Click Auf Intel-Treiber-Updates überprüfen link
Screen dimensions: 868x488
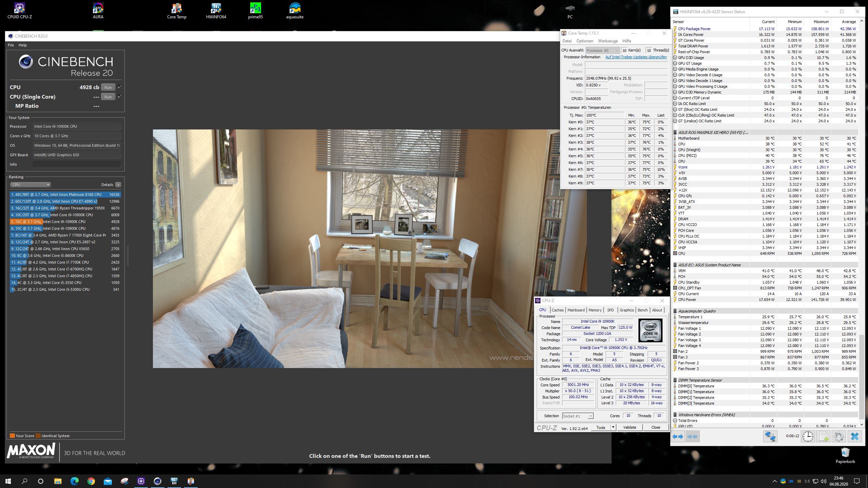pyautogui.click(x=636, y=57)
